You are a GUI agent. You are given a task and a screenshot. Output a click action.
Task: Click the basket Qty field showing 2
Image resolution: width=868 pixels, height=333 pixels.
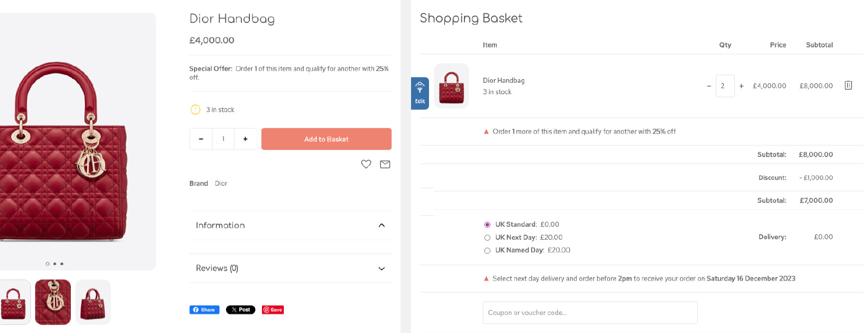(x=725, y=86)
